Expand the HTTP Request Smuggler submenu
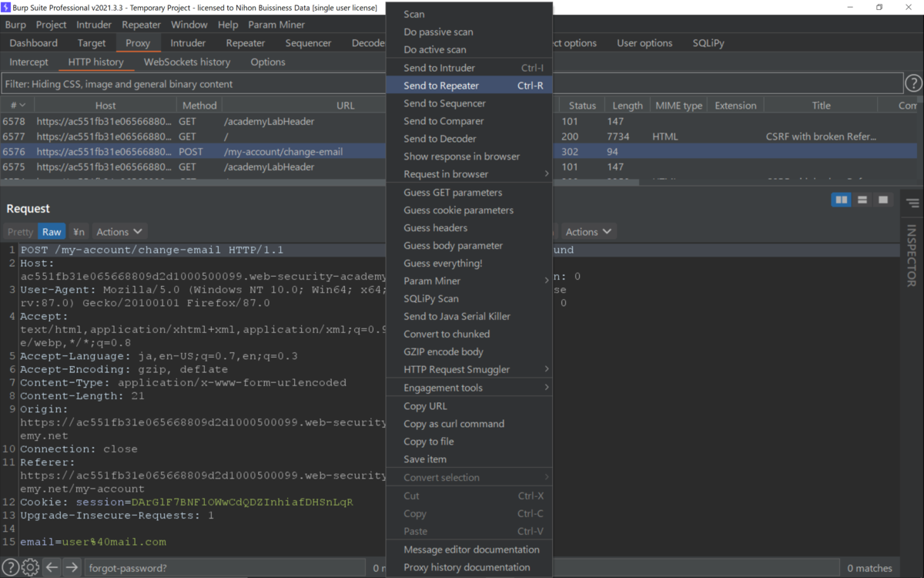Viewport: 924px width, 578px height. (x=454, y=369)
